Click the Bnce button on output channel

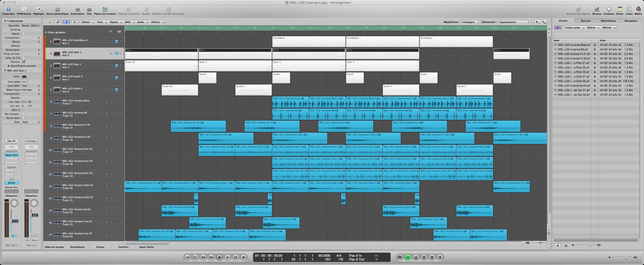[x=35, y=240]
